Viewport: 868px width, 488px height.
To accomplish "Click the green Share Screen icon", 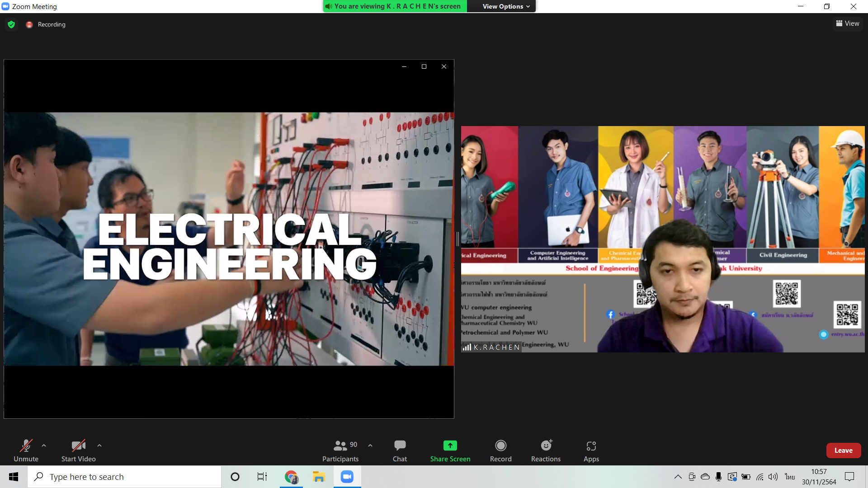I will (x=450, y=446).
